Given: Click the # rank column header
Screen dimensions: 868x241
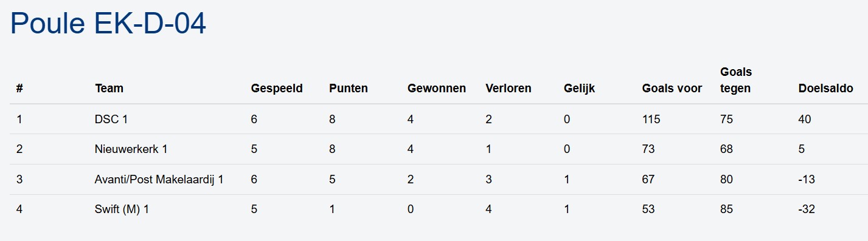Looking at the screenshot, I should [x=20, y=89].
